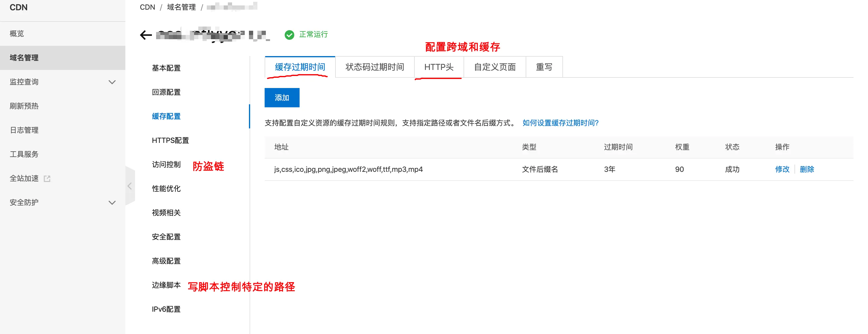Switch to the HTTP头 tab
This screenshot has width=868, height=334.
point(439,67)
